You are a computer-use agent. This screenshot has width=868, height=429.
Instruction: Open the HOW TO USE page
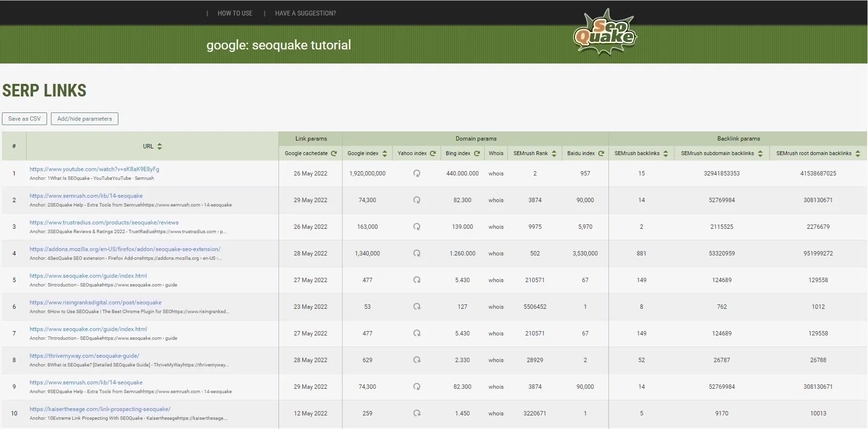click(x=235, y=13)
